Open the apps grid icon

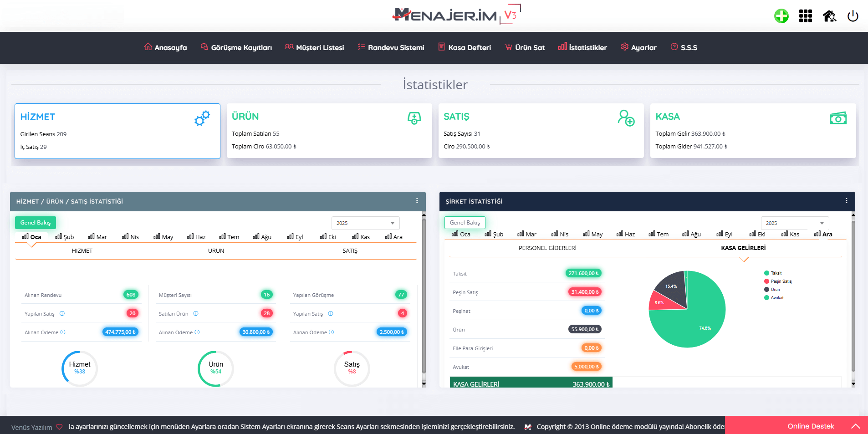point(805,16)
